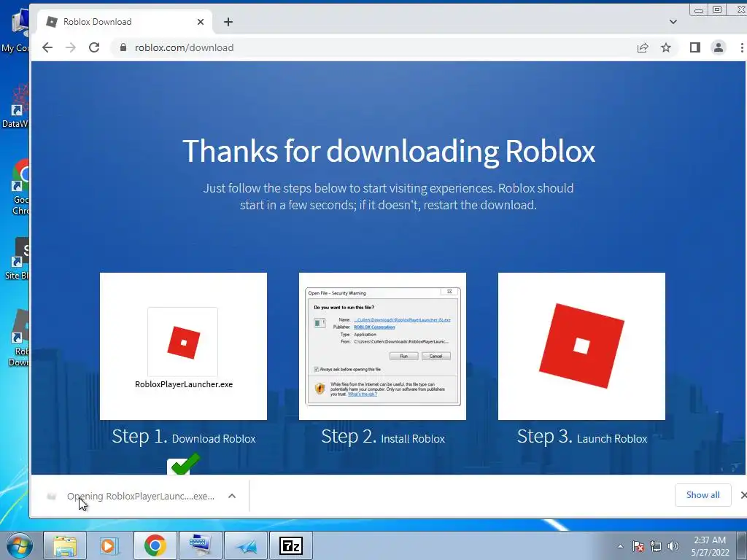Minimize the Chrome window

698,10
